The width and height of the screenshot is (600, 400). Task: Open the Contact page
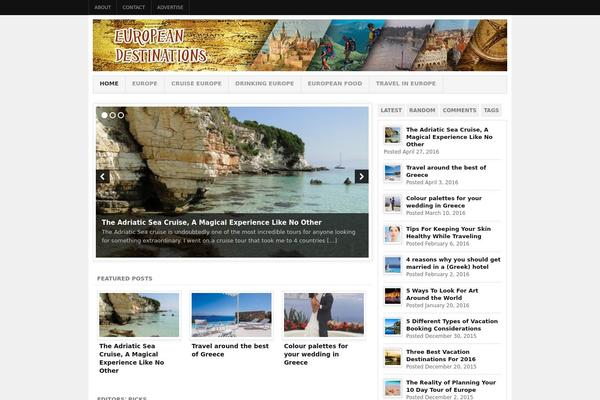click(x=134, y=7)
